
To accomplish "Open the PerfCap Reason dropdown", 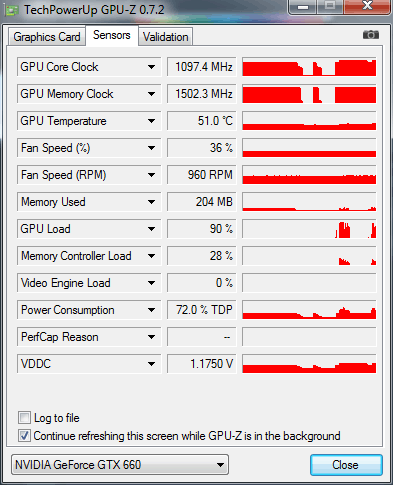I will point(151,337).
